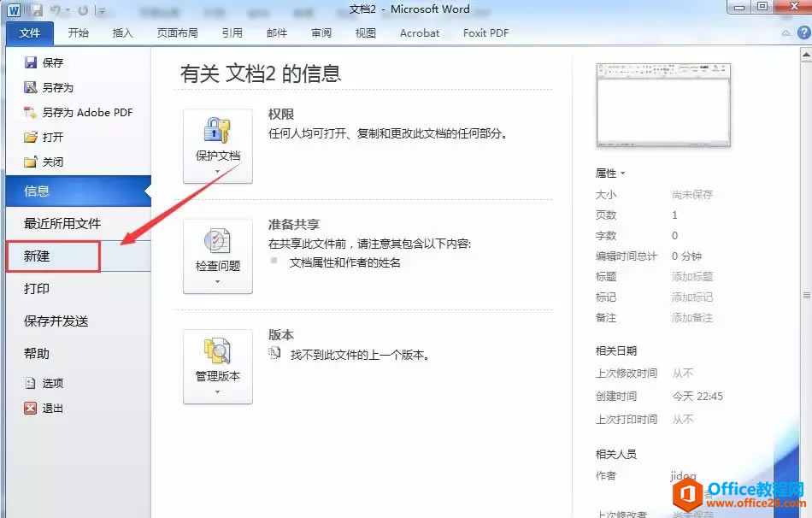Open the Acrobat ribbon tab

tap(420, 33)
